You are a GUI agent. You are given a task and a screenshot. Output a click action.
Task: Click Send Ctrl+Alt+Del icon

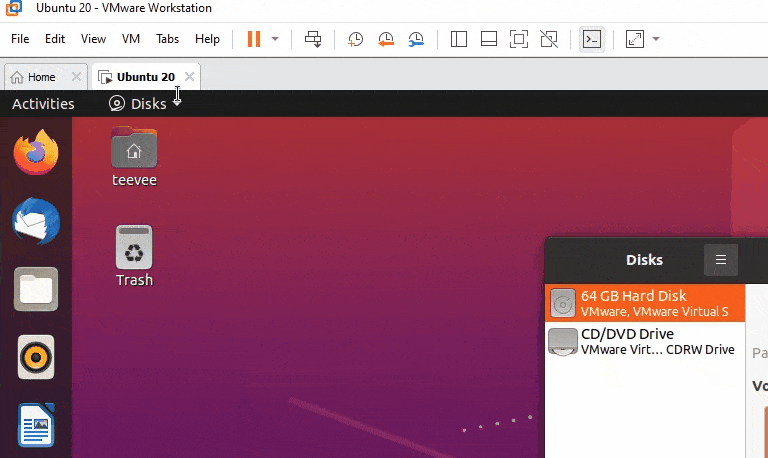(x=313, y=39)
